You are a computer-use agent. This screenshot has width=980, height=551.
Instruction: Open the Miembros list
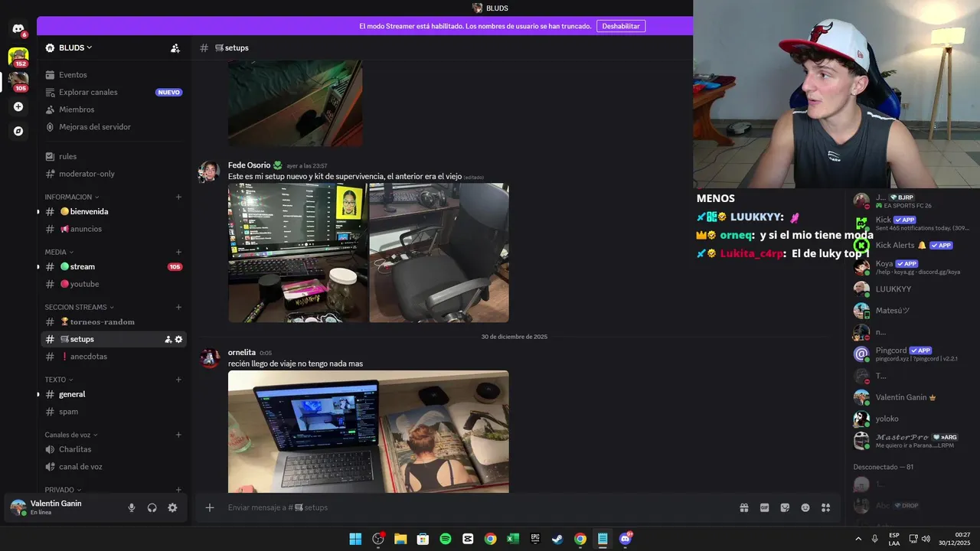pyautogui.click(x=113, y=109)
